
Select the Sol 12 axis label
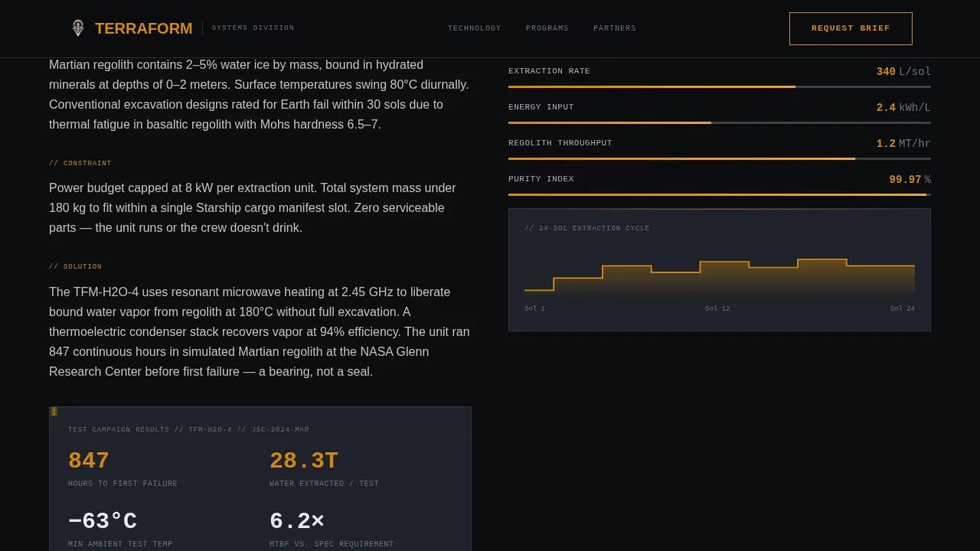[717, 308]
